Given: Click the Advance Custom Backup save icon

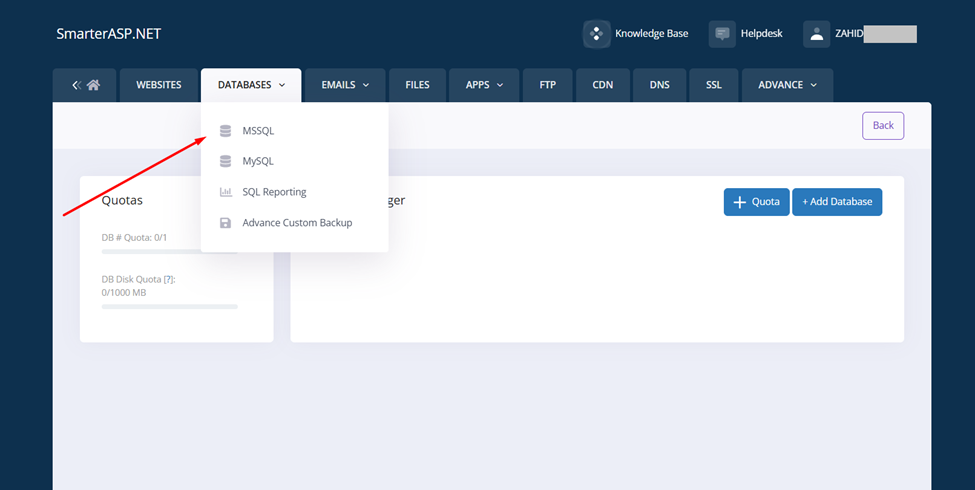Looking at the screenshot, I should point(225,223).
